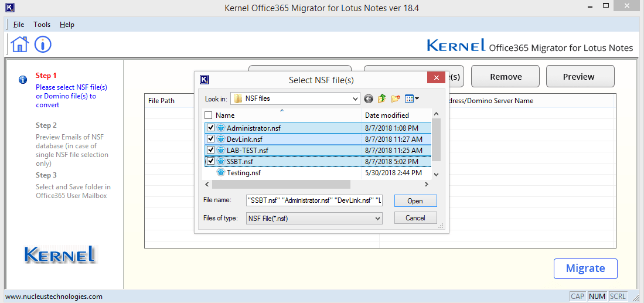Click the Cancel button in dialog
This screenshot has width=644, height=303.
415,218
